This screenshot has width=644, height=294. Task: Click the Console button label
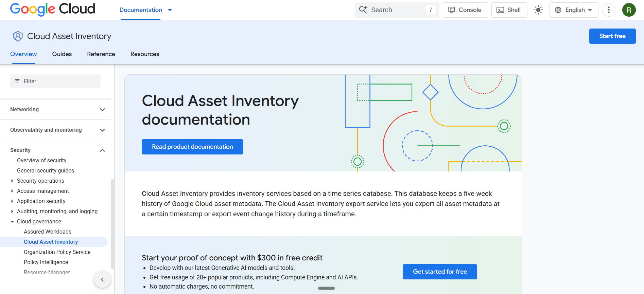(470, 10)
